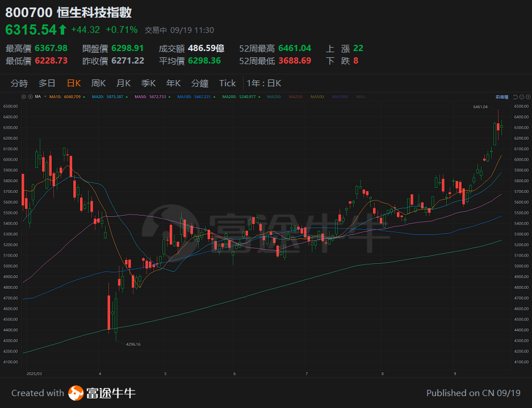Click the Published on CN 09/19 link

[473, 393]
